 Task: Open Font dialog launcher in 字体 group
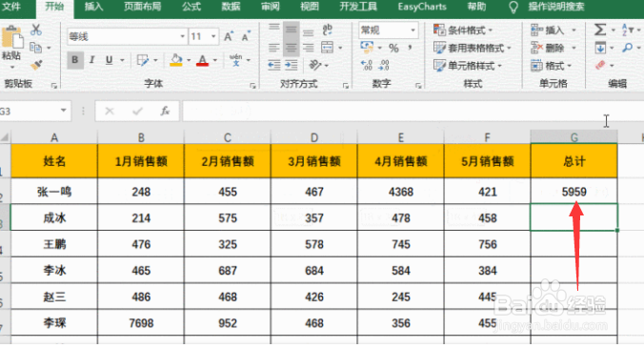tap(252, 86)
